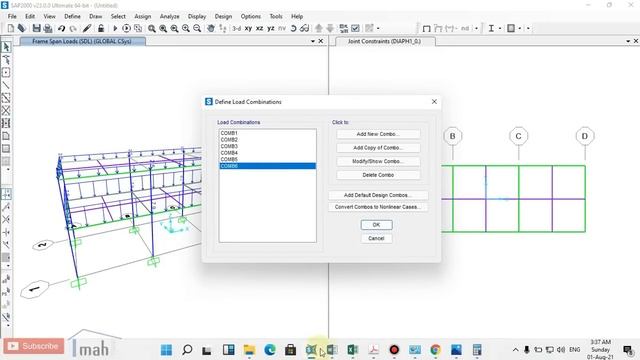
Task: Click Add Copy of Combo button
Action: coord(378,148)
